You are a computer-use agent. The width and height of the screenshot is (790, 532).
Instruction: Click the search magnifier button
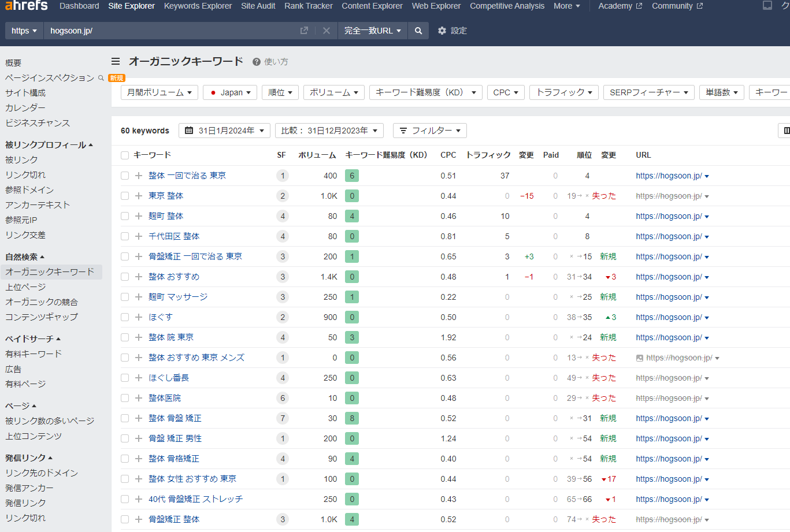[418, 31]
